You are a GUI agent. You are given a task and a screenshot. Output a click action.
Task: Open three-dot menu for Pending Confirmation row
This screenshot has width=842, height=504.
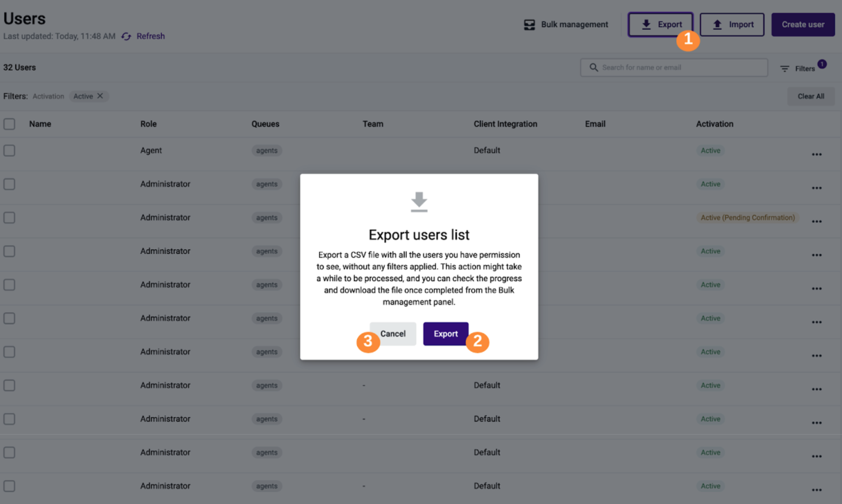pos(817,222)
